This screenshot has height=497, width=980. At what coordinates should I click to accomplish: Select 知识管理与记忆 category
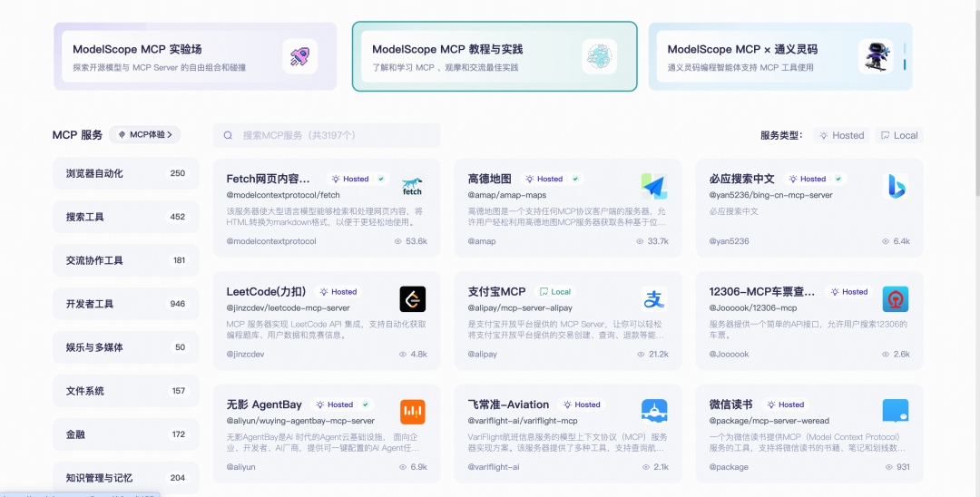(125, 478)
